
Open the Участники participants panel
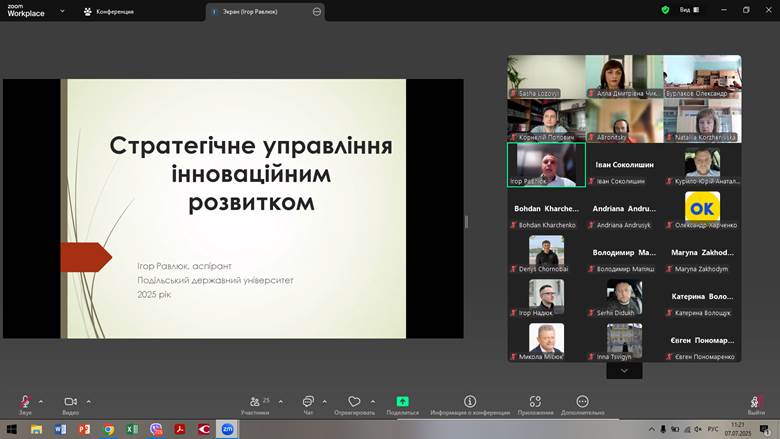(x=255, y=402)
